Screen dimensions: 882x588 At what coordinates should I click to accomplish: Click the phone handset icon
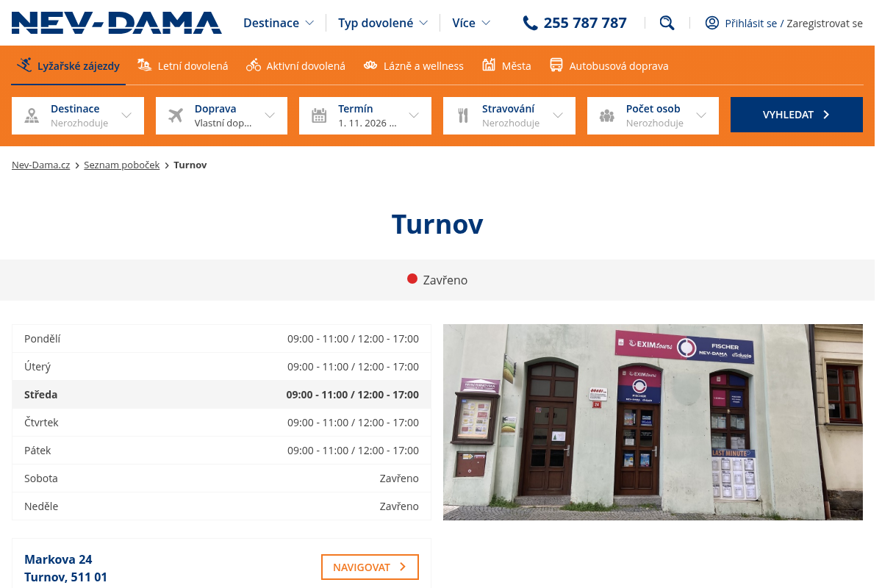[530, 23]
